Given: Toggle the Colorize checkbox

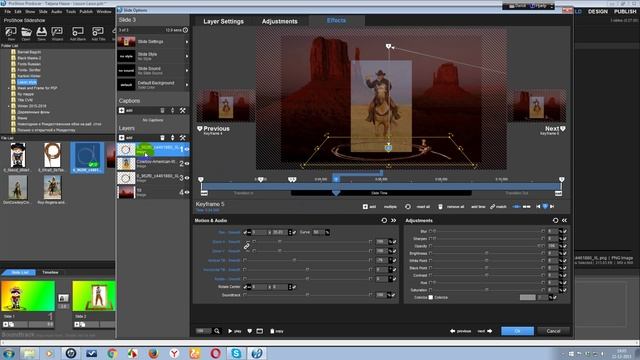Looking at the screenshot, I should [430, 298].
